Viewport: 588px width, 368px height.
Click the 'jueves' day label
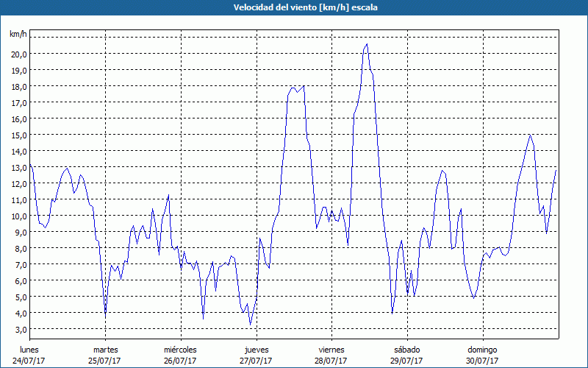[x=256, y=349]
